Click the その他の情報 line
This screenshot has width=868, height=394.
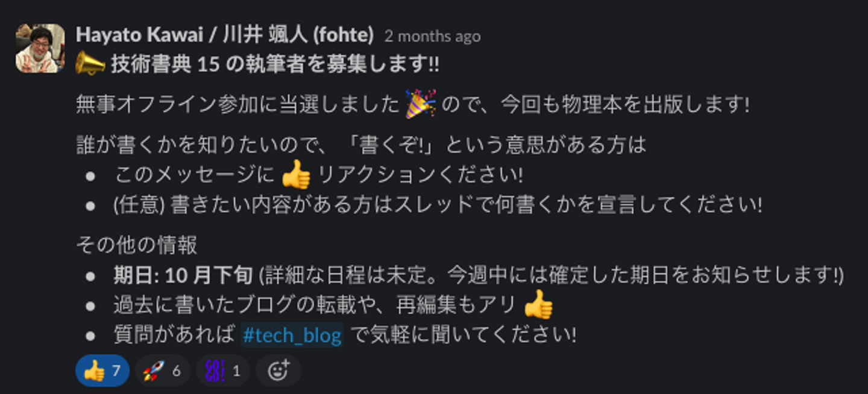click(x=137, y=245)
